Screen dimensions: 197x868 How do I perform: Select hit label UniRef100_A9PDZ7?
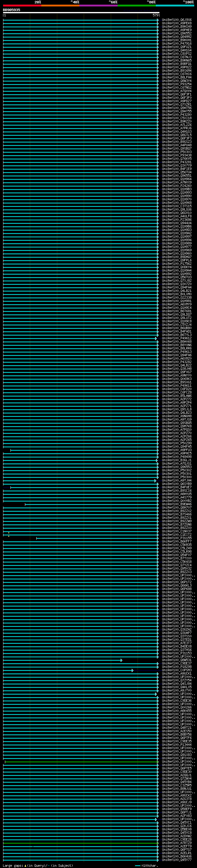[177, 101]
